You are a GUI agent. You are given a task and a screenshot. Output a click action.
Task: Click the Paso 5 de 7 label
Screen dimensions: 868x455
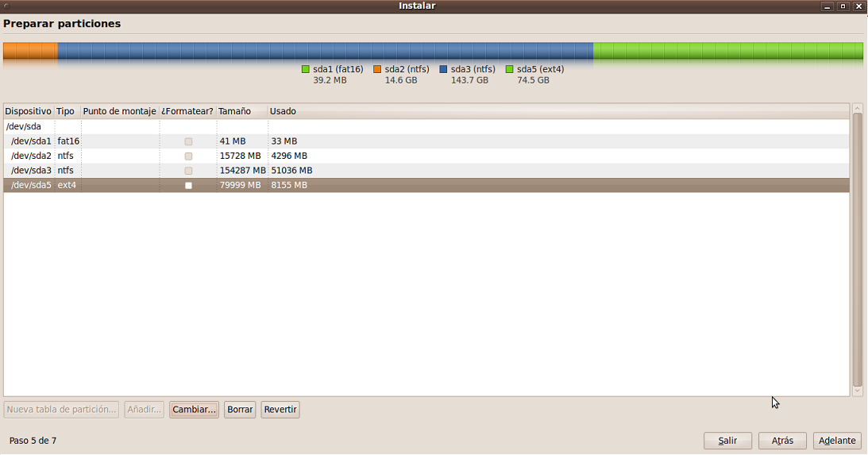(33, 441)
